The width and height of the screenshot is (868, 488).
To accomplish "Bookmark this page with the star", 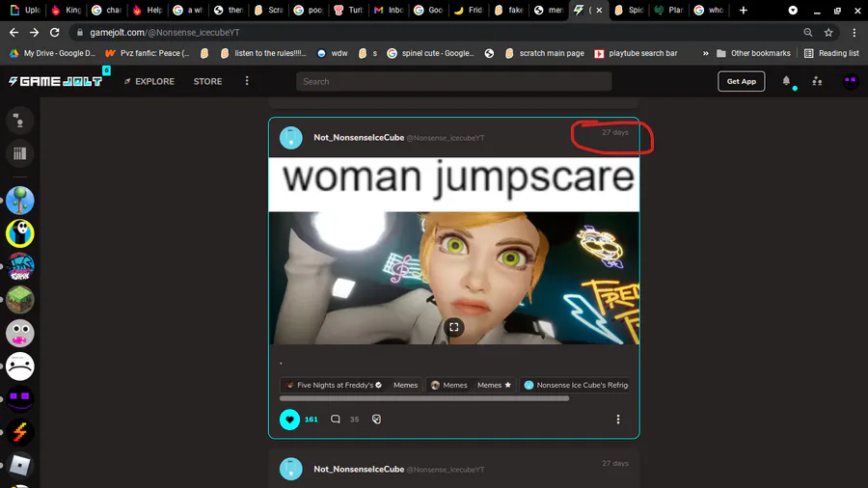I will 828,33.
